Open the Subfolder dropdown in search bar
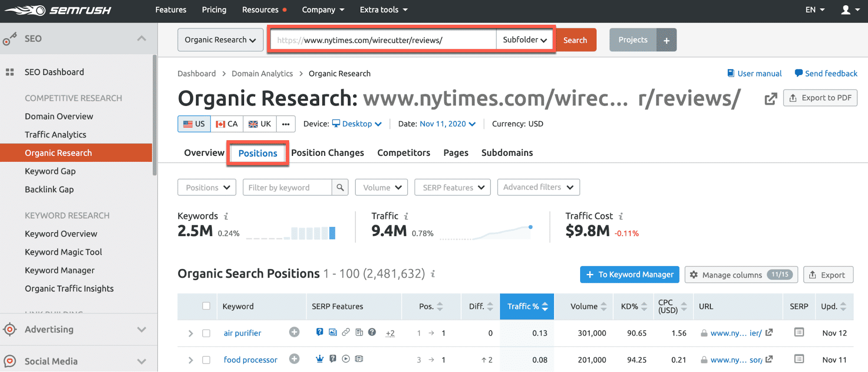Screen dimensions: 868x372 point(524,40)
